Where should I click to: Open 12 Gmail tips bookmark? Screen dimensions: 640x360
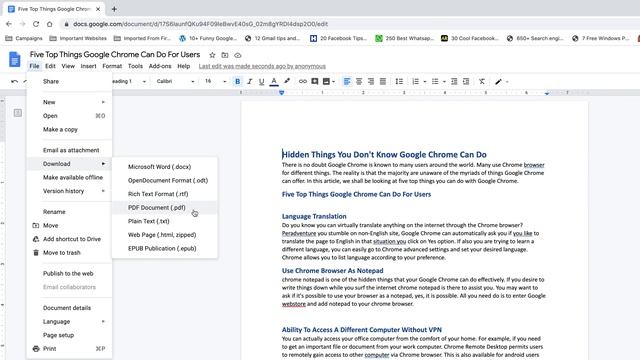pos(272,38)
